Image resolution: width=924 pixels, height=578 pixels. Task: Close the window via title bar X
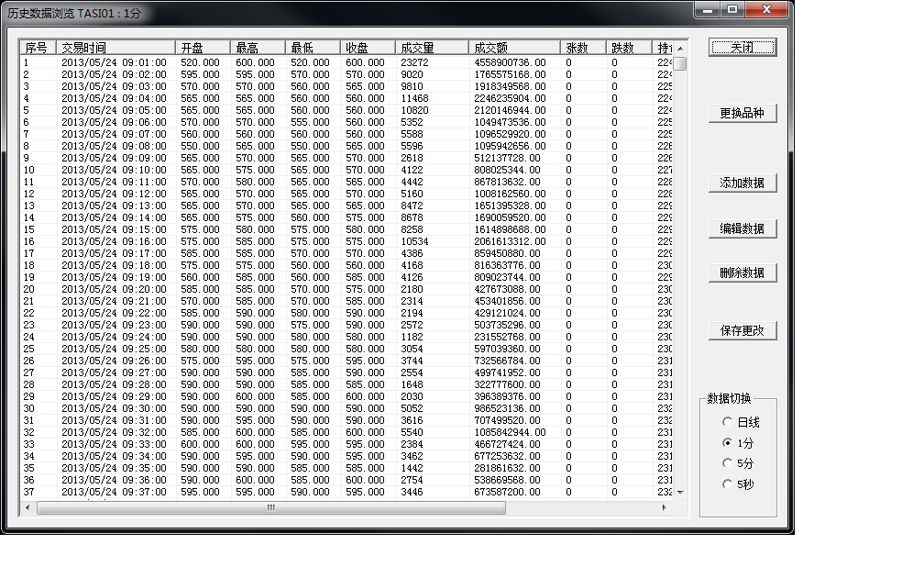766,9
